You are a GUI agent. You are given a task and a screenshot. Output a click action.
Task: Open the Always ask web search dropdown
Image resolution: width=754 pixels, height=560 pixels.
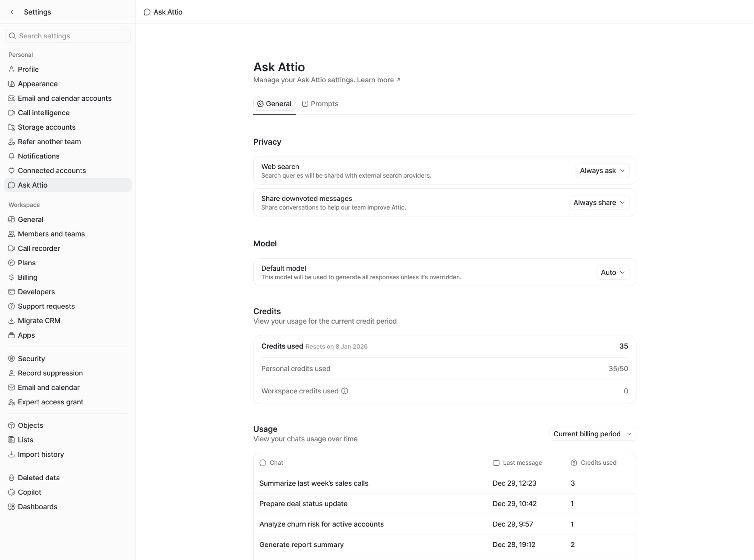[x=602, y=170]
